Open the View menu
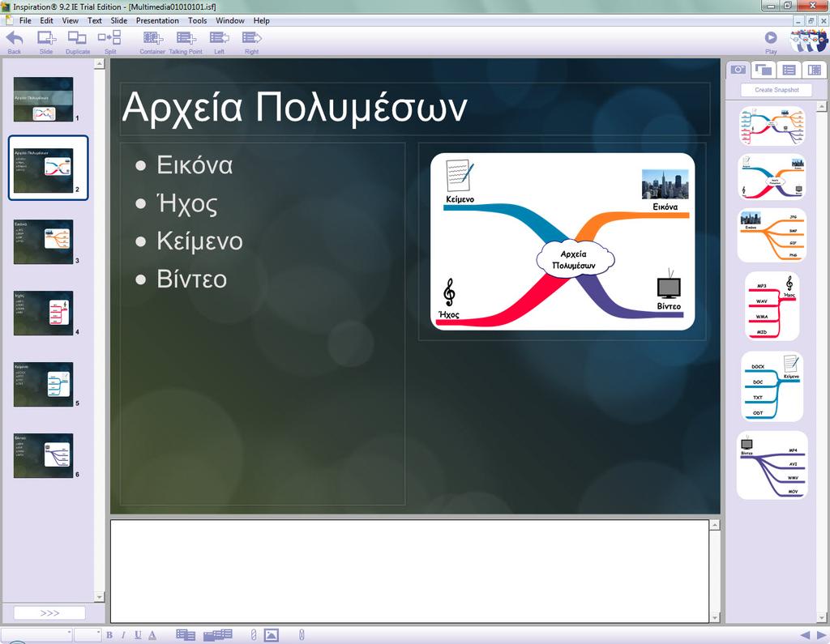Viewport: 830px width, 644px height. 70,20
